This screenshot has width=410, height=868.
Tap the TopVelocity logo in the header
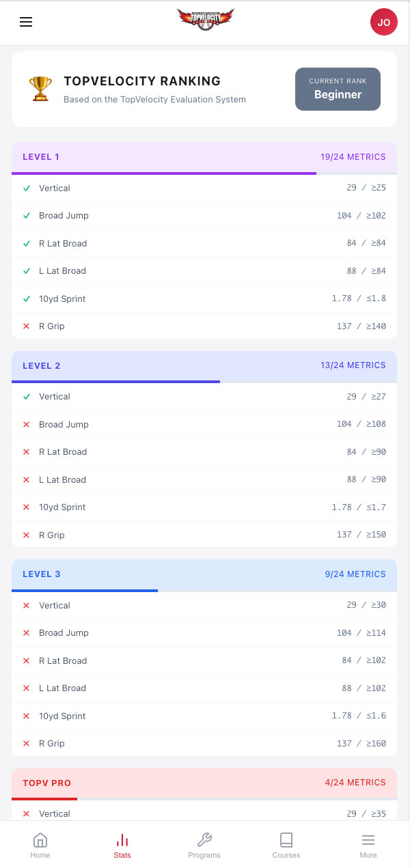[x=206, y=18]
